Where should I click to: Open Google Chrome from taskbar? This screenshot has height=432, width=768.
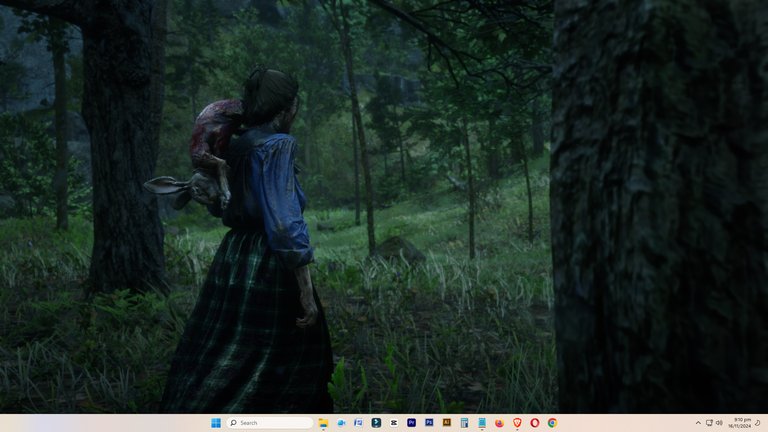(552, 423)
